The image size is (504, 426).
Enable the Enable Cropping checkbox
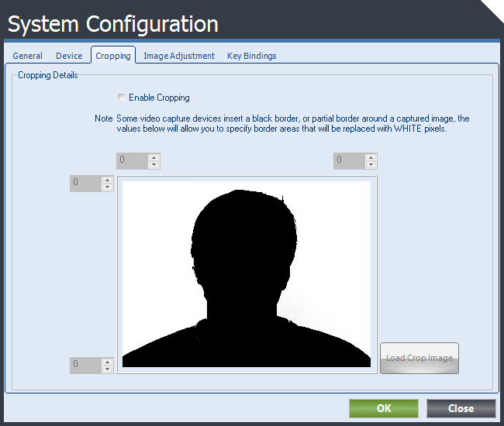click(121, 98)
